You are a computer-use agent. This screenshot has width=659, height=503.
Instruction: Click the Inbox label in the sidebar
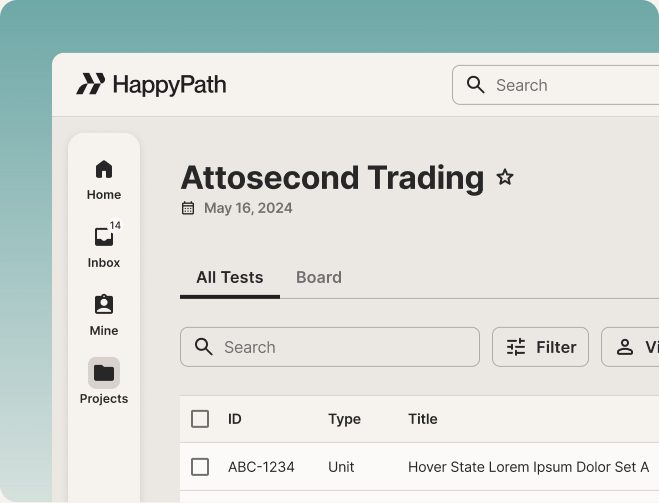pos(104,263)
